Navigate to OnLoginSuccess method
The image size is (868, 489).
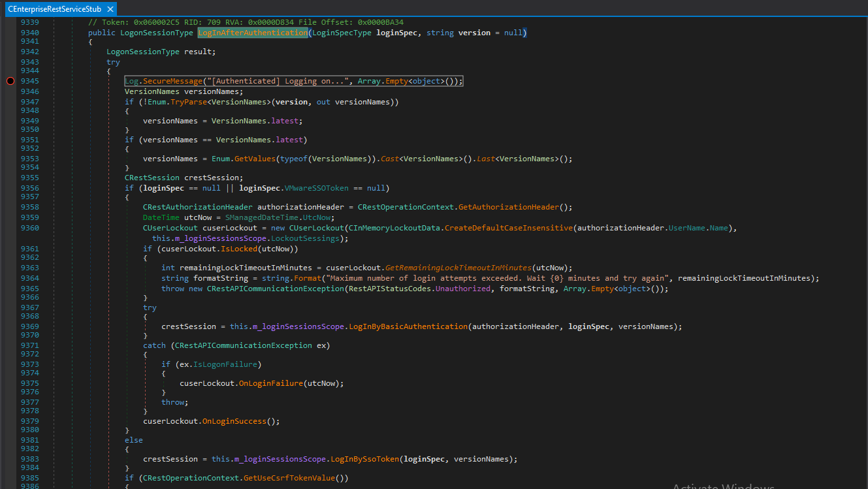point(234,421)
